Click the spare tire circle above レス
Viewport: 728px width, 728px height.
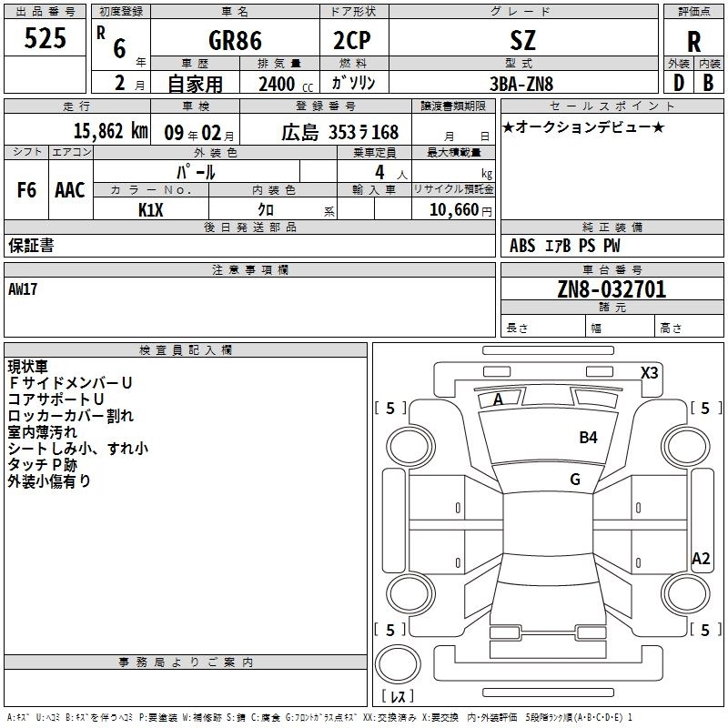pyautogui.click(x=398, y=664)
